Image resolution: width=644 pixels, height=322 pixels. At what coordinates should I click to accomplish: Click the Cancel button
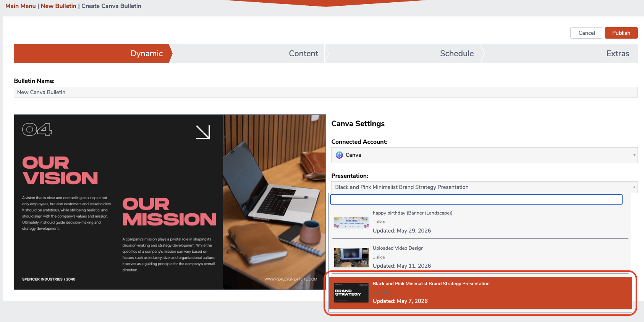coord(587,33)
